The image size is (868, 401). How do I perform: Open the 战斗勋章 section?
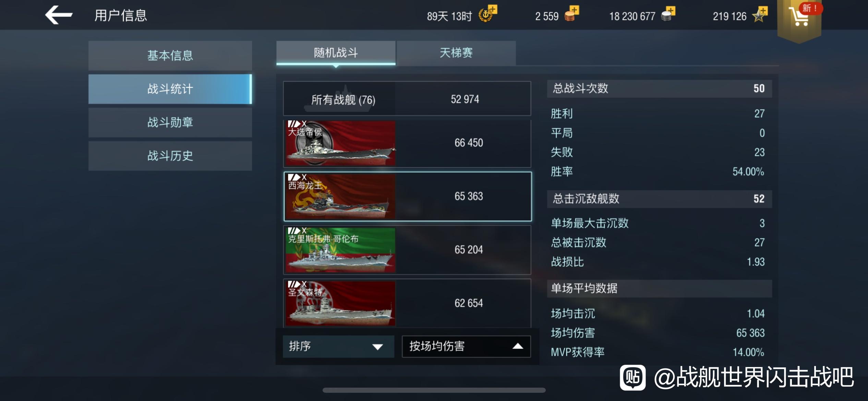pos(170,122)
